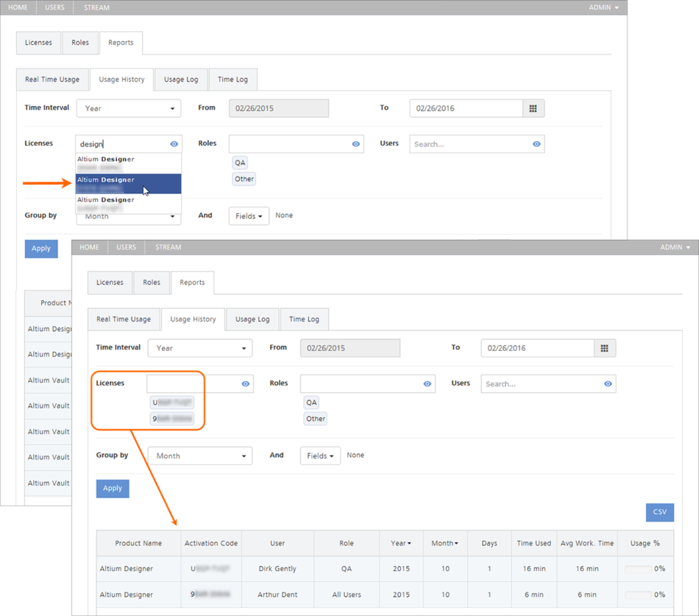
Task: Select the highlighted Altium Designer license suggestion
Action: click(128, 184)
